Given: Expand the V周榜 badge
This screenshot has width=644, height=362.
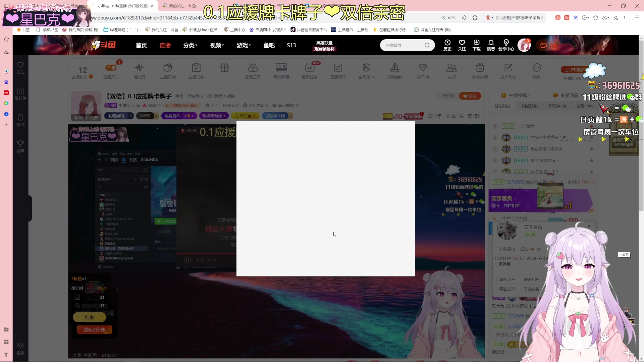Looking at the screenshot, I should (147, 116).
